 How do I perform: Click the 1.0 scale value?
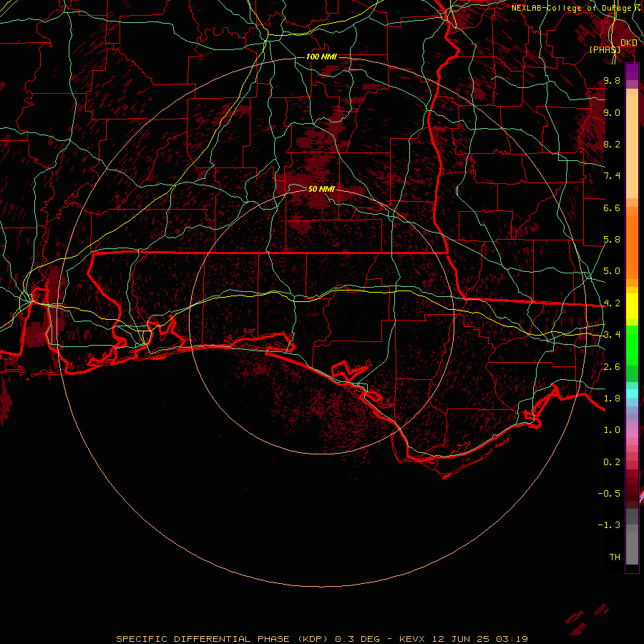612,430
